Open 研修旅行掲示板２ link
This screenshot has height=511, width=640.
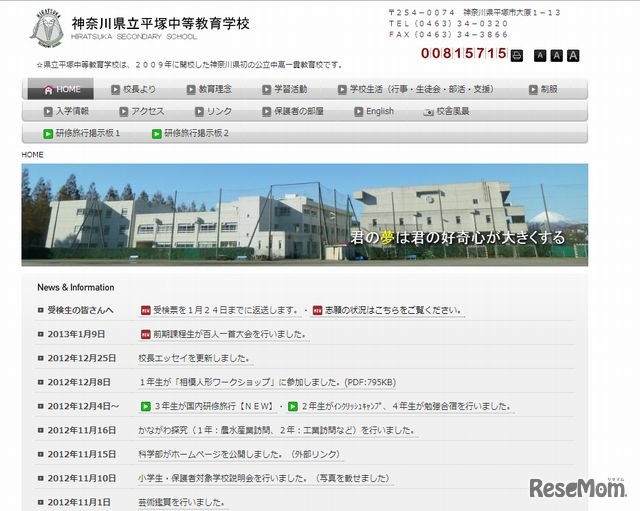191,133
